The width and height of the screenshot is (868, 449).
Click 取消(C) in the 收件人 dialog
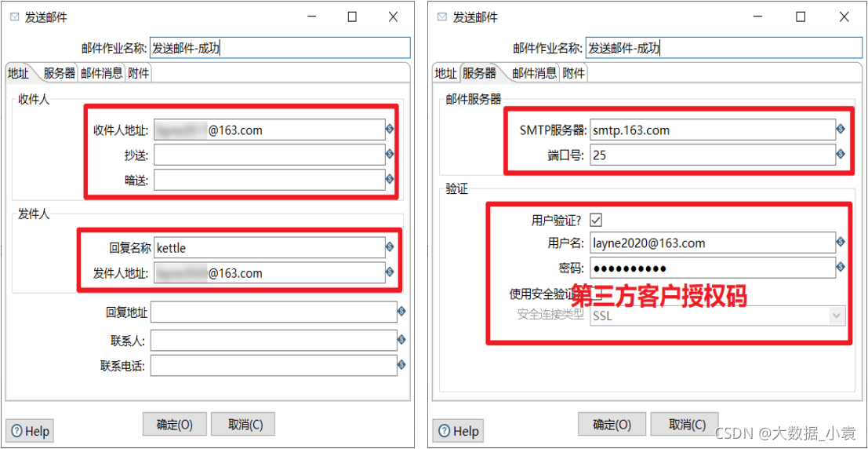coord(243,425)
